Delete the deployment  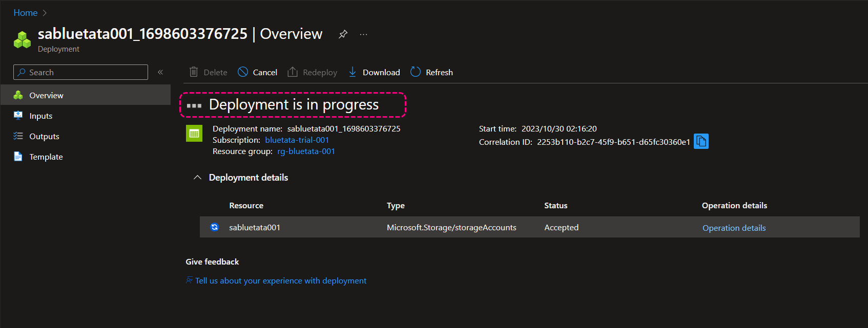[x=208, y=72]
